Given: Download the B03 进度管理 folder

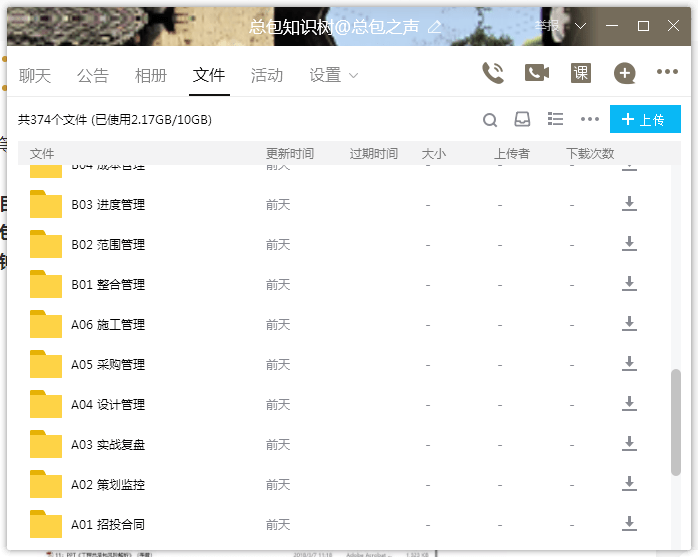Looking at the screenshot, I should (629, 203).
